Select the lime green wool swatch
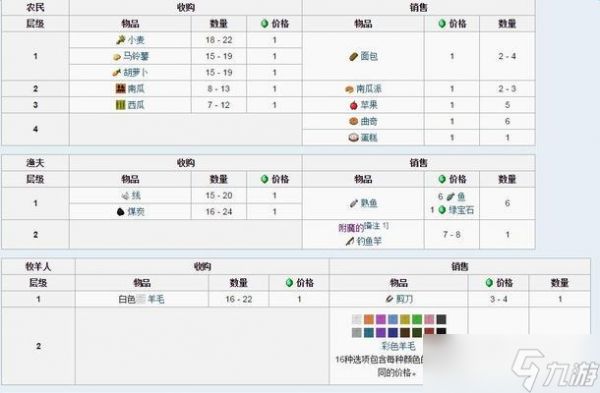The height and width of the screenshot is (393, 600). [x=417, y=320]
